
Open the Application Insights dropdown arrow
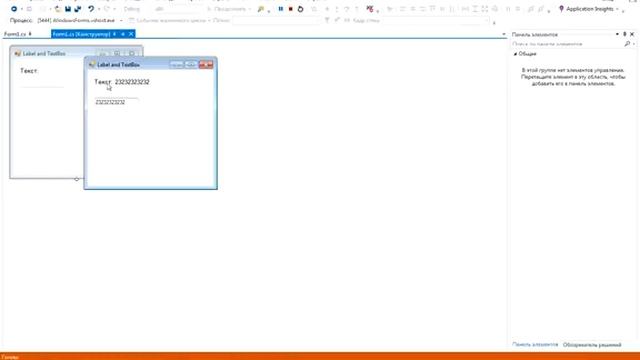(x=618, y=9)
